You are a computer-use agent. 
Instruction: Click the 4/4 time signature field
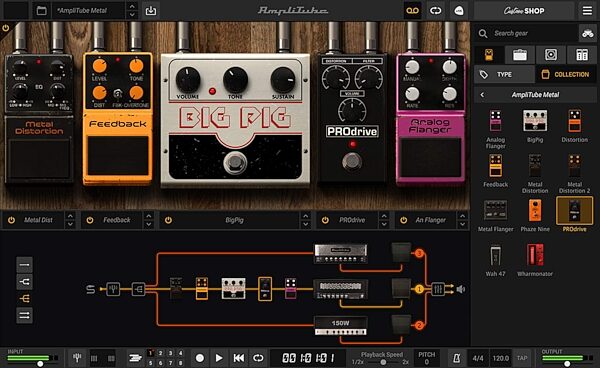[478, 358]
